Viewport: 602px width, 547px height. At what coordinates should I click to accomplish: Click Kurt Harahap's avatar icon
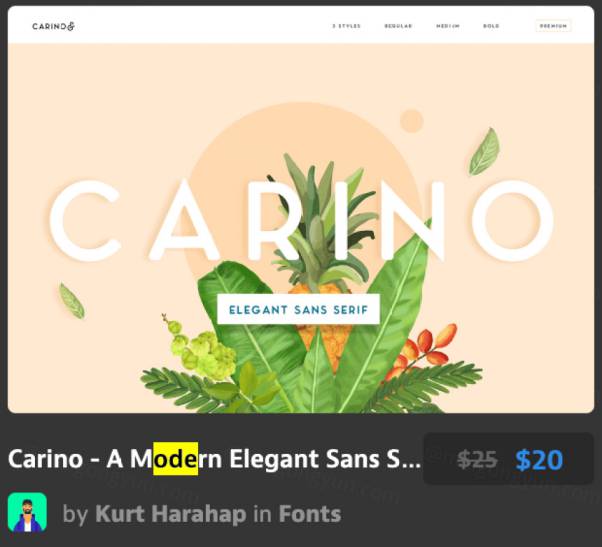coord(27,512)
